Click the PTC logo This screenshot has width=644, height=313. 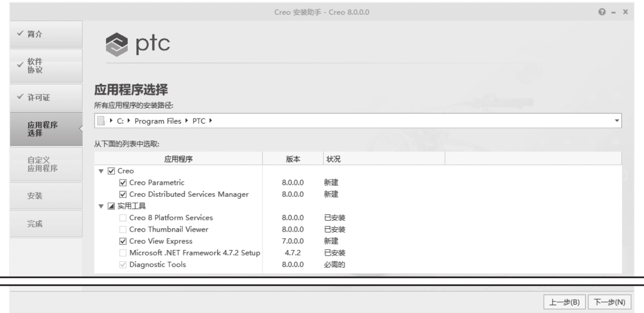138,44
